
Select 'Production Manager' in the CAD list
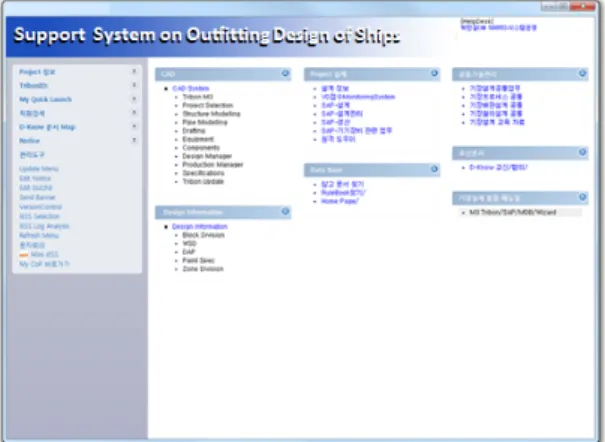click(x=213, y=165)
